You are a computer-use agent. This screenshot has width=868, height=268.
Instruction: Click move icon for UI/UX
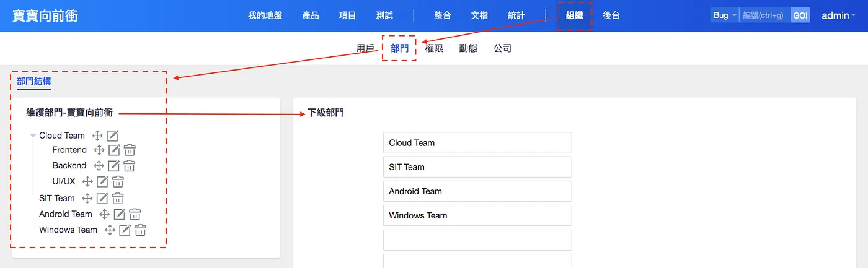coord(87,181)
